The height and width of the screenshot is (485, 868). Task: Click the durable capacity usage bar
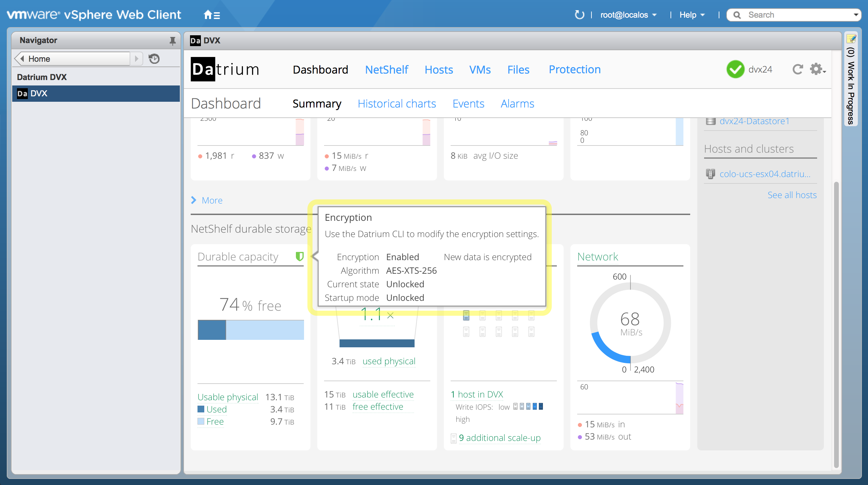[251, 330]
